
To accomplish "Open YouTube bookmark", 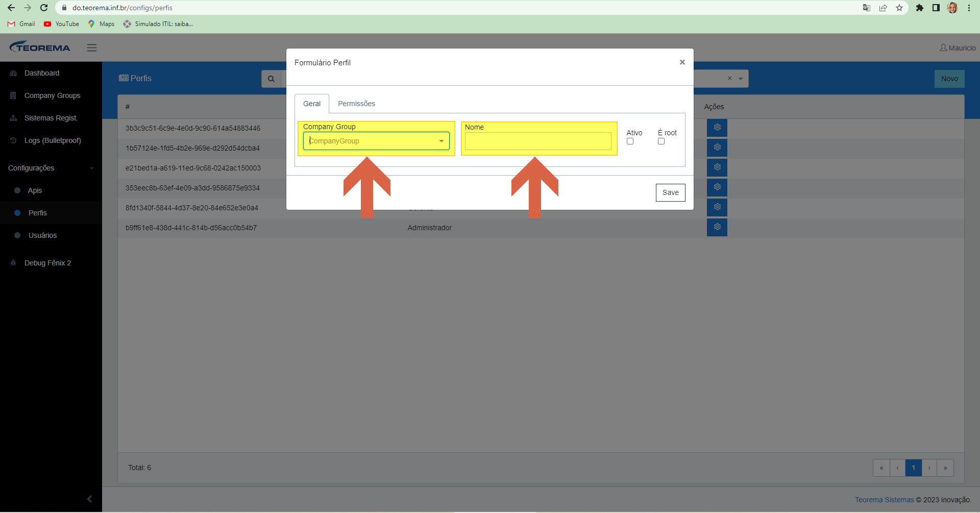I will click(x=62, y=24).
